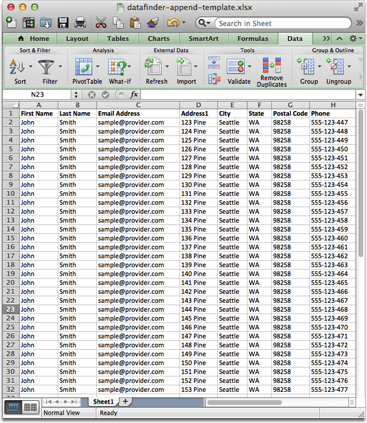Save the workbook with the floppy icon

[x=63, y=23]
